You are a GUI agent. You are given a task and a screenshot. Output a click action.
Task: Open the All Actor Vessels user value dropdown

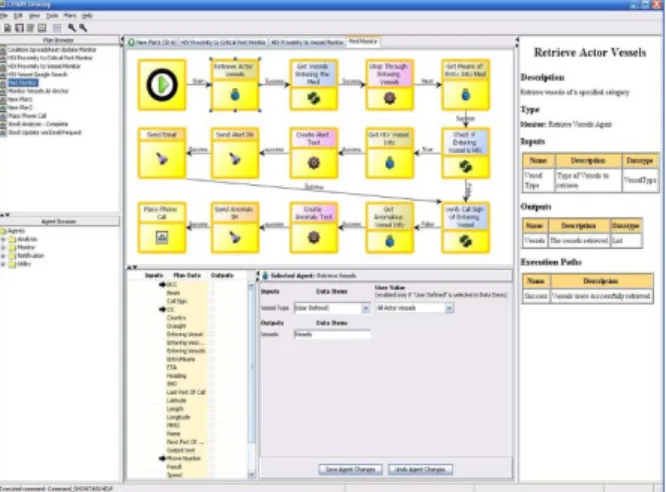point(449,308)
